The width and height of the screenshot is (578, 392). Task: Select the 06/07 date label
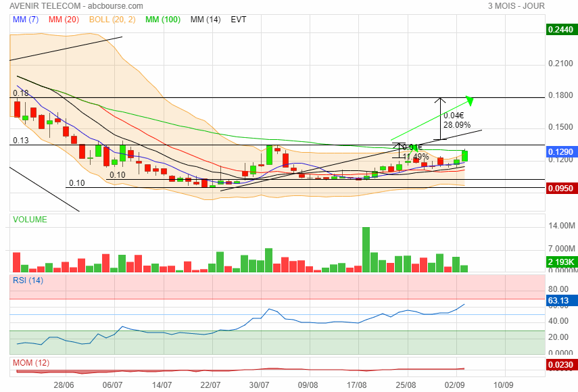(x=112, y=385)
